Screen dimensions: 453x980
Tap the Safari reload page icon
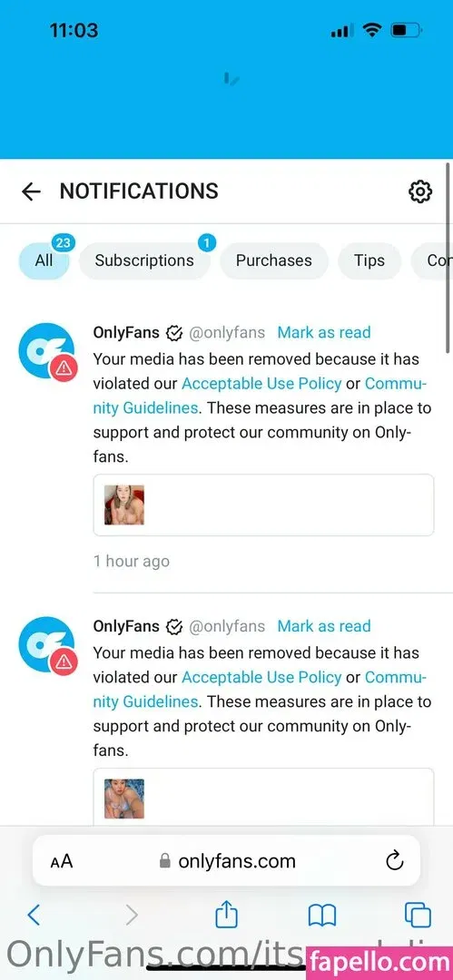pyautogui.click(x=395, y=861)
